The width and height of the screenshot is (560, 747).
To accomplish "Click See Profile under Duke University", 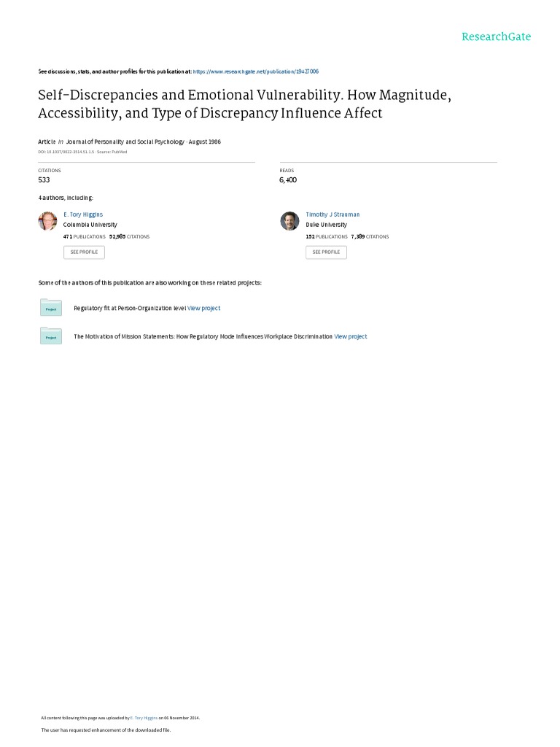I will pyautogui.click(x=326, y=252).
